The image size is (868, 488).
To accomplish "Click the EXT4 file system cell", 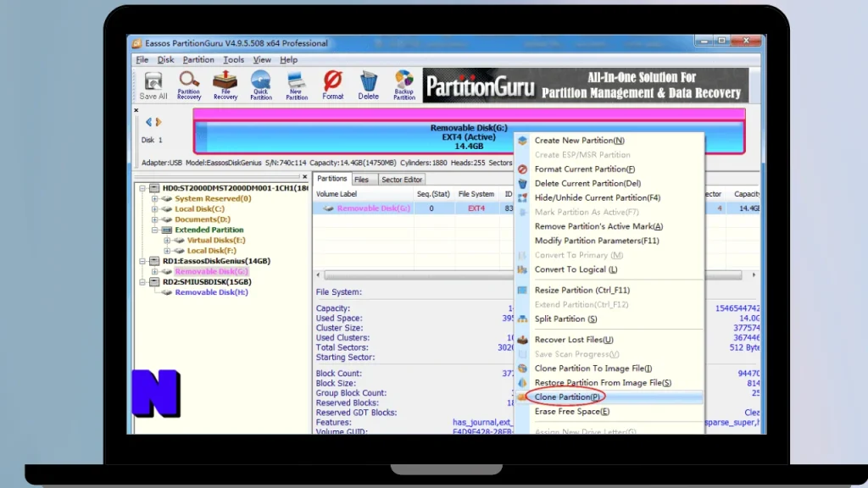I will pyautogui.click(x=476, y=208).
